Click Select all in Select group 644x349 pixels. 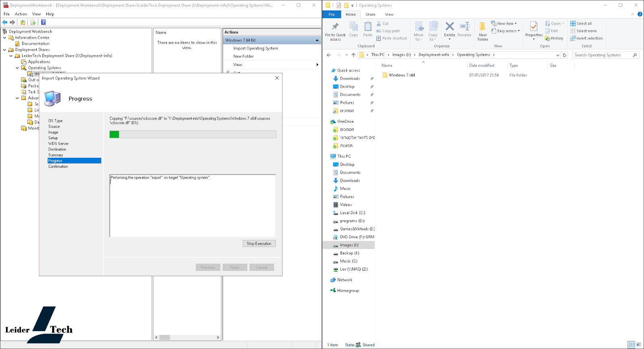tap(581, 24)
